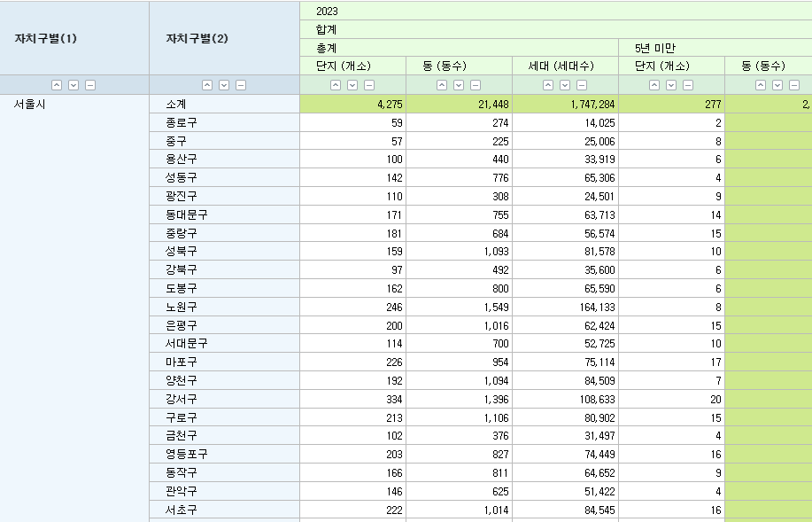812x522 pixels.
Task: Click the 세대 (세대수) column header
Action: click(565, 66)
